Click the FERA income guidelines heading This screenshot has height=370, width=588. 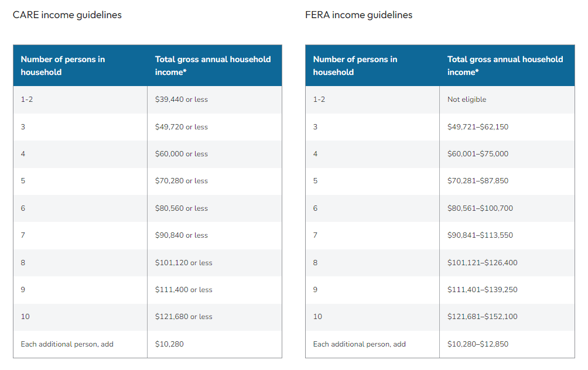(x=358, y=15)
